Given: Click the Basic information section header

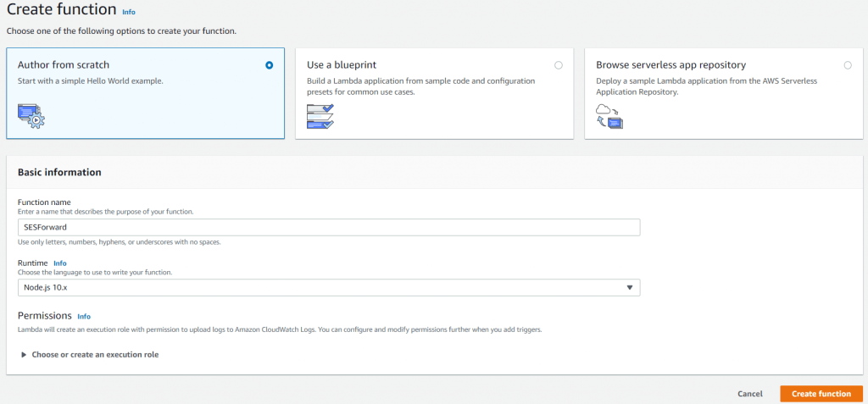Looking at the screenshot, I should 59,172.
